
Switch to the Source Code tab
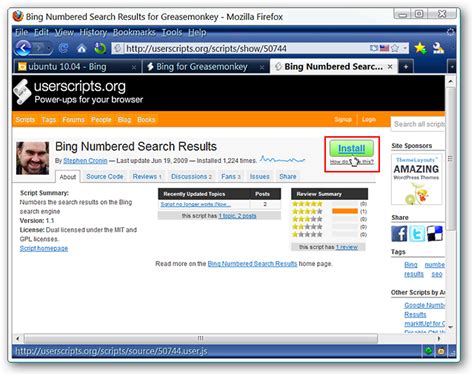pyautogui.click(x=105, y=176)
